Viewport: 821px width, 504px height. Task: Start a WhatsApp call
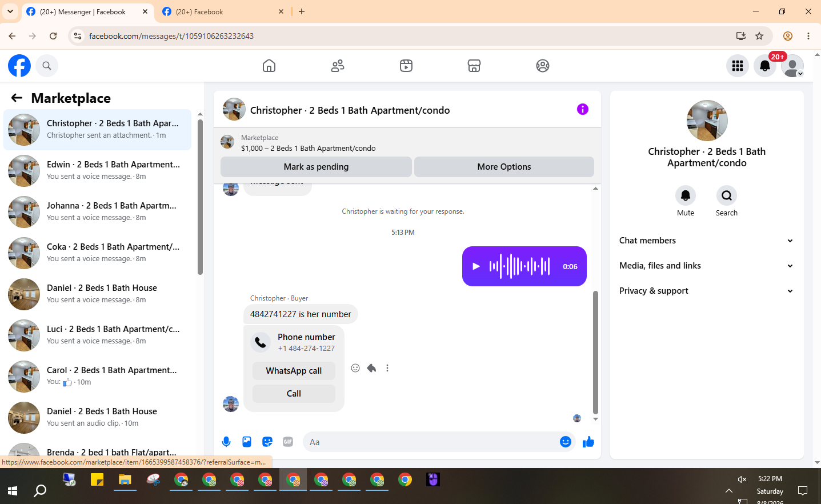(294, 371)
